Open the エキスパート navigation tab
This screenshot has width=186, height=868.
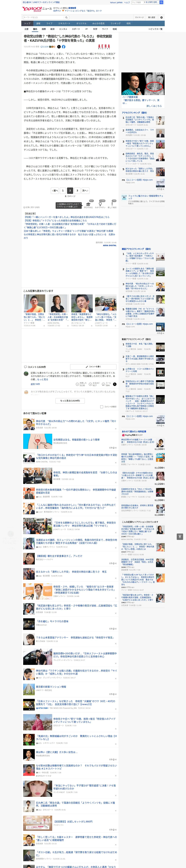click(x=64, y=24)
